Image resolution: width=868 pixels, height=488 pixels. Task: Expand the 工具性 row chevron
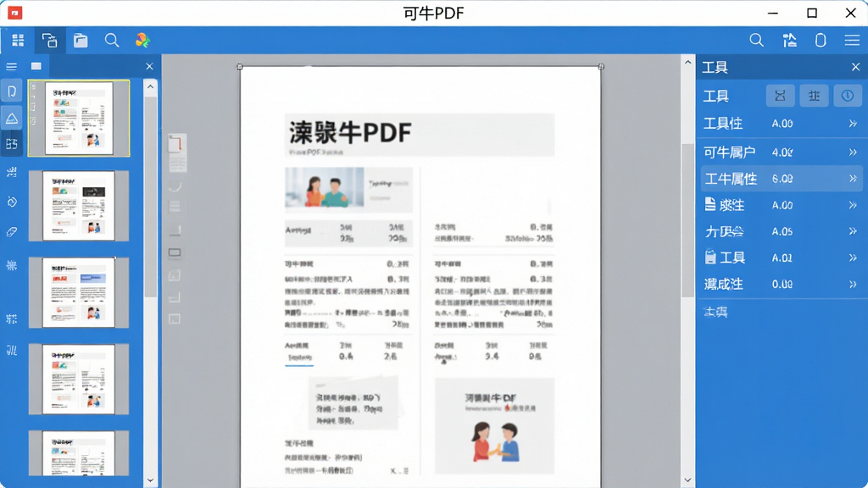853,124
